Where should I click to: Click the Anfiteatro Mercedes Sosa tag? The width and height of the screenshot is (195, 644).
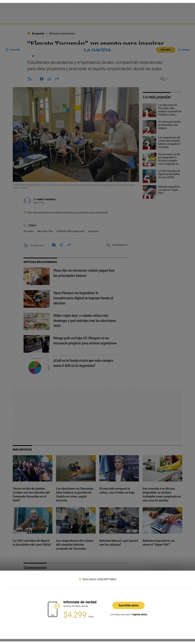point(70,231)
